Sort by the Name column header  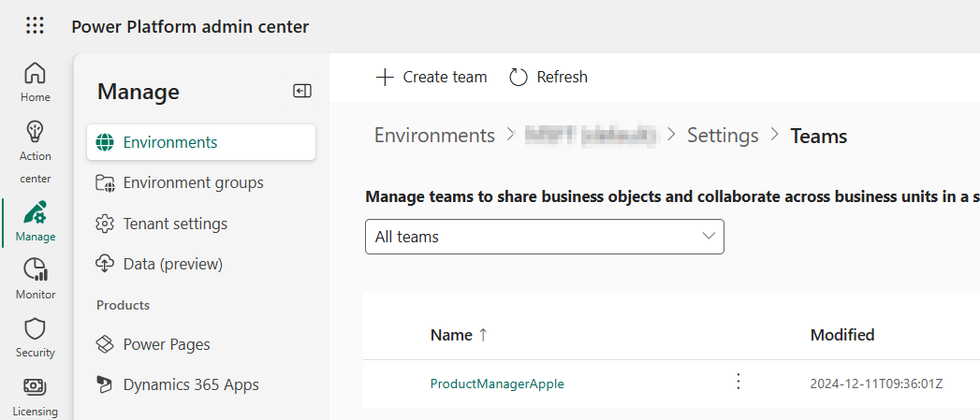pyautogui.click(x=451, y=335)
